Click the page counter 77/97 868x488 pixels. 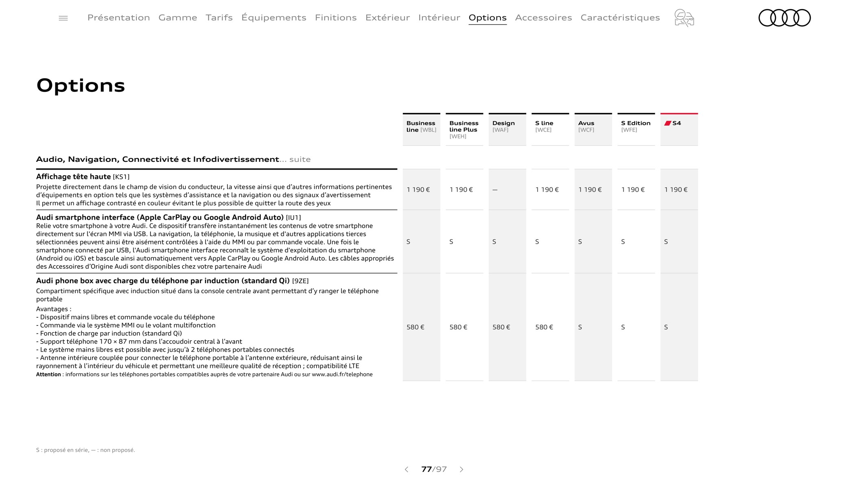pyautogui.click(x=434, y=469)
